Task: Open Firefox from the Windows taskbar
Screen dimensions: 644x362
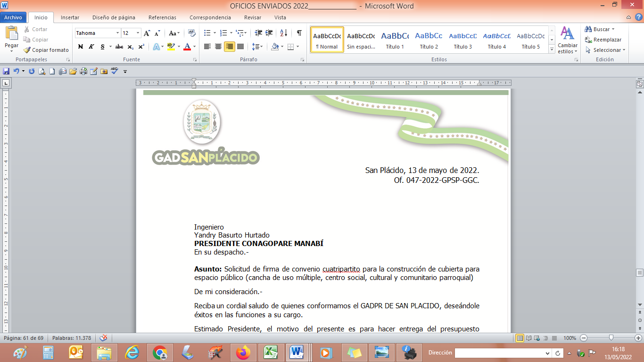Action: point(243,353)
